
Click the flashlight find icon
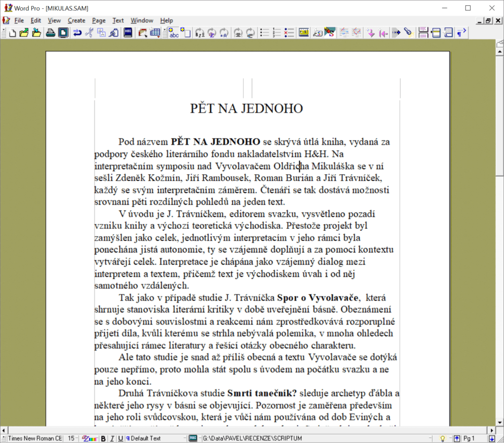tap(408, 33)
